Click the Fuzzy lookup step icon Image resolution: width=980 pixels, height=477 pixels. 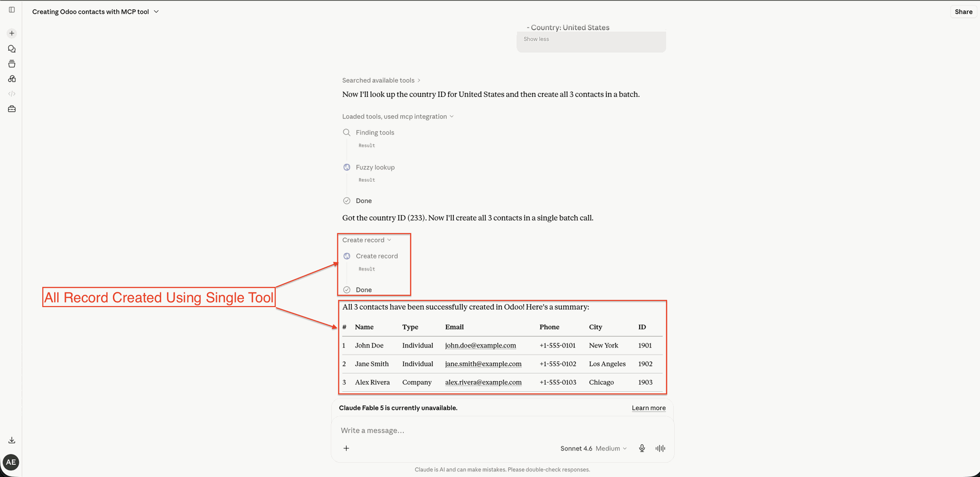[x=347, y=167]
